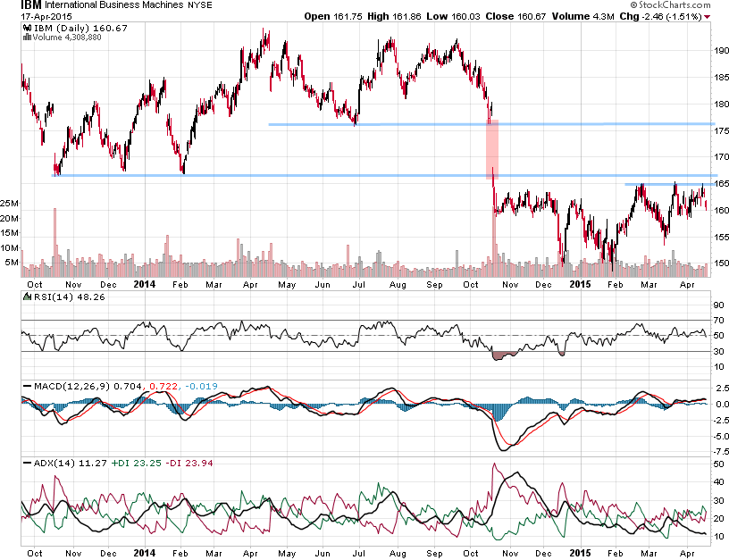Click the MACD(12,26,9) 0.704 label
729x560 pixels.
[x=88, y=386]
